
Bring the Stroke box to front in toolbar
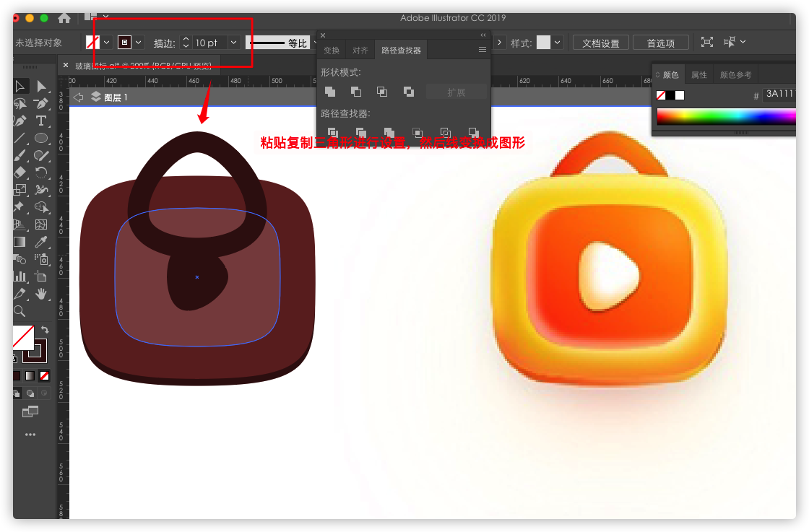point(40,356)
